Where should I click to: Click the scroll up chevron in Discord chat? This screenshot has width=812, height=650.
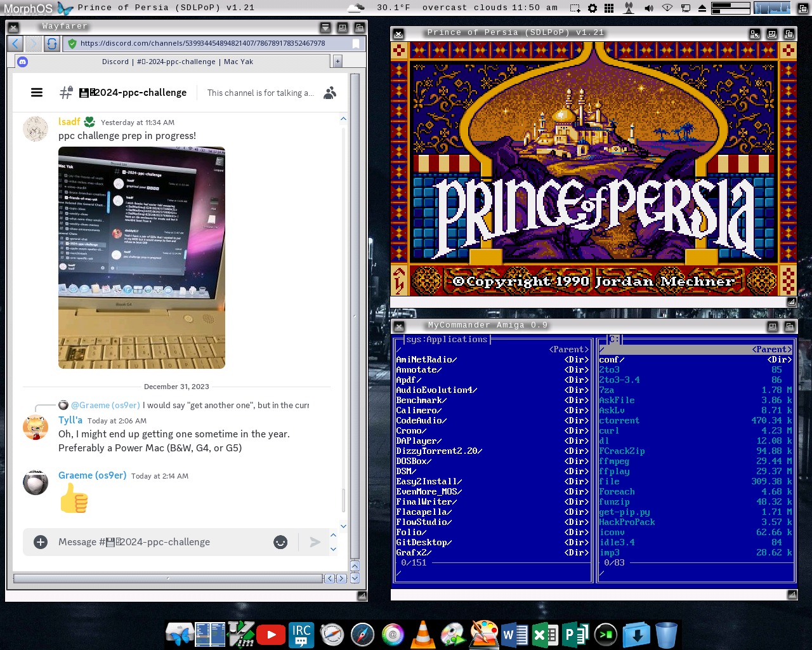pos(343,119)
